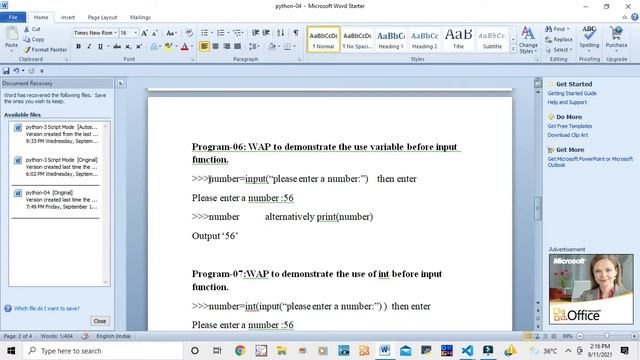Viewport: 640px width, 360px height.
Task: Decrease paragraph indent
Action: pos(256,33)
